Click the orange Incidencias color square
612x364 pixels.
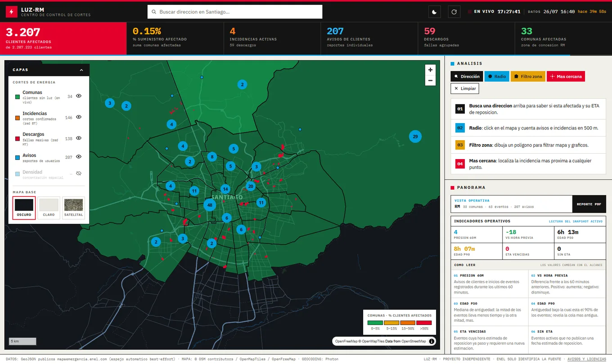tap(17, 118)
